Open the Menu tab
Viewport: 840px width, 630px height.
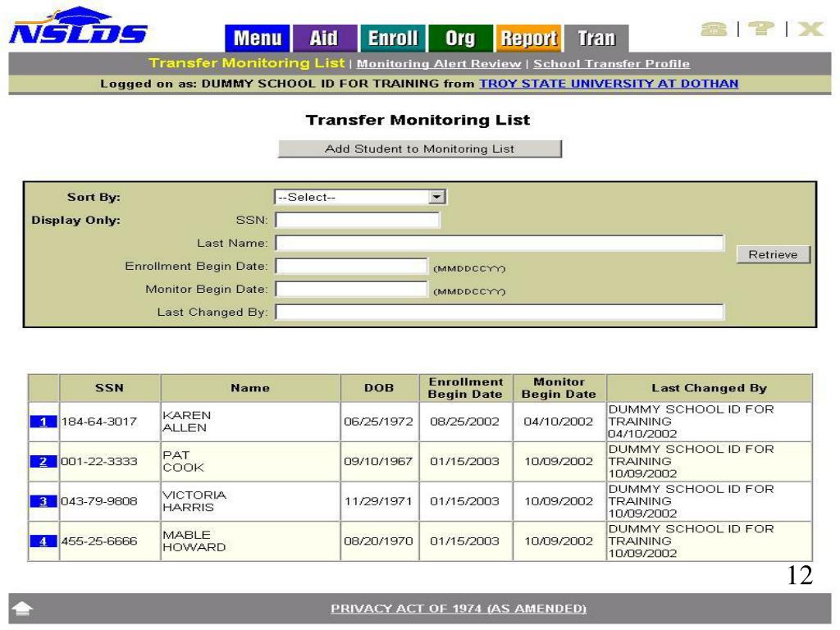pyautogui.click(x=257, y=38)
